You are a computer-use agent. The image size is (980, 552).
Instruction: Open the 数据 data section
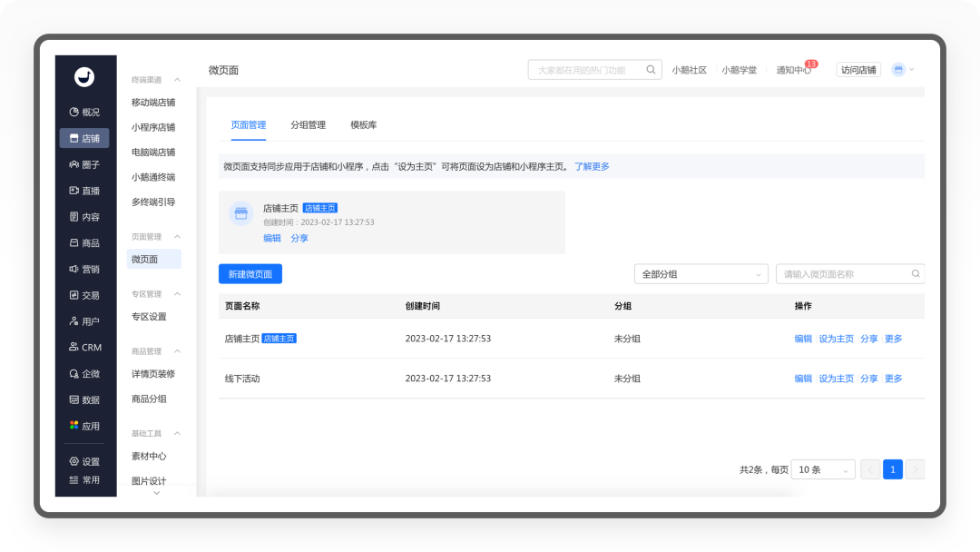tap(84, 399)
